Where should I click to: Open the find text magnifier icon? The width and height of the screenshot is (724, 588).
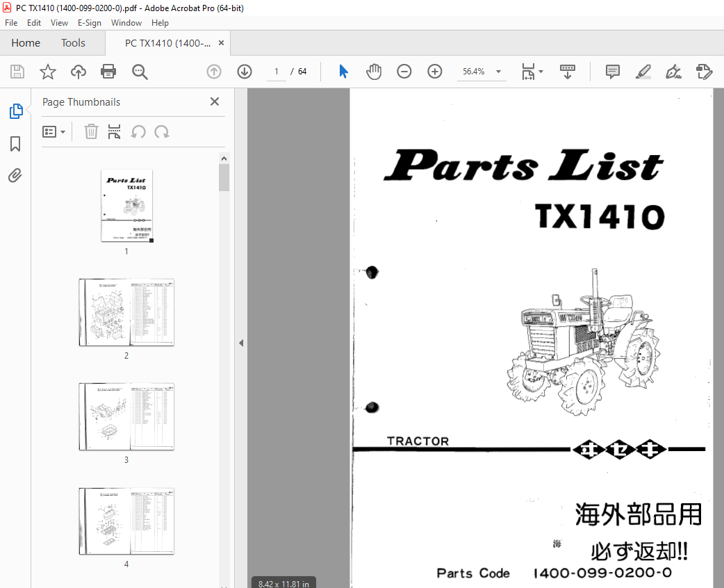(x=140, y=72)
